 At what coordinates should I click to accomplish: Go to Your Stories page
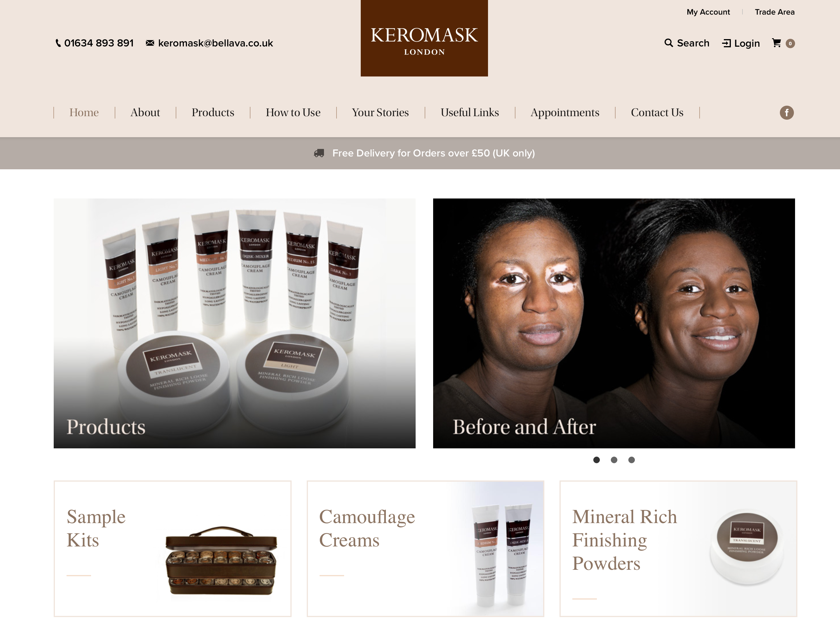coord(380,112)
